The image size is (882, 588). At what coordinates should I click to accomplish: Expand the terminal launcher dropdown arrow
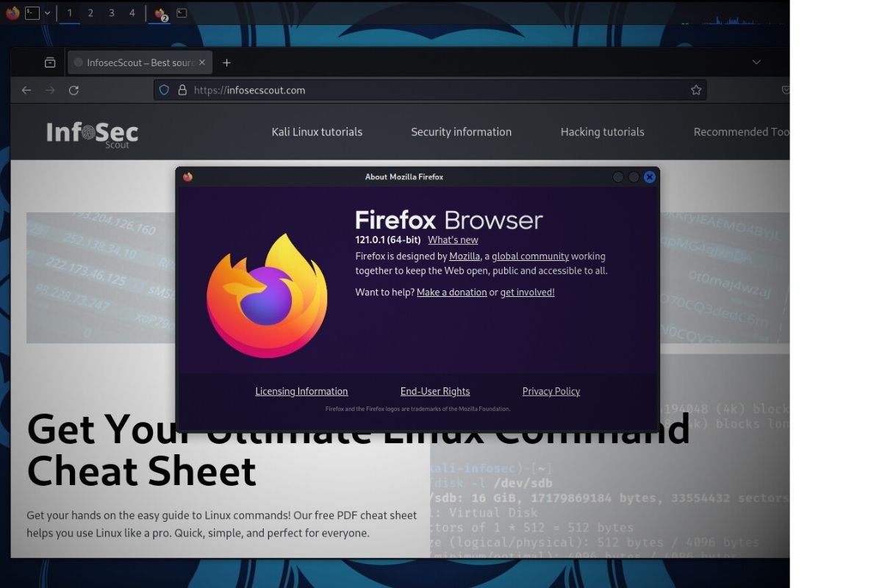(x=48, y=12)
